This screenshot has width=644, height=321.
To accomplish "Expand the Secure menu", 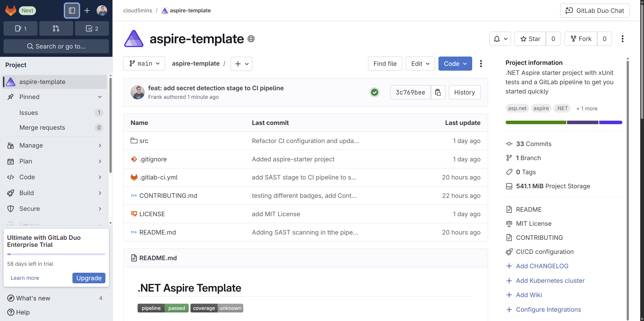I will [55, 209].
